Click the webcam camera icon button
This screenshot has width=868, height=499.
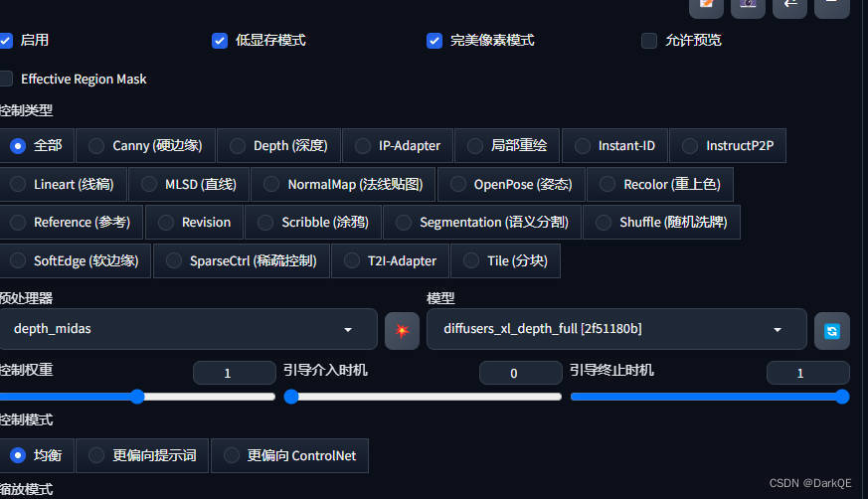click(x=748, y=7)
